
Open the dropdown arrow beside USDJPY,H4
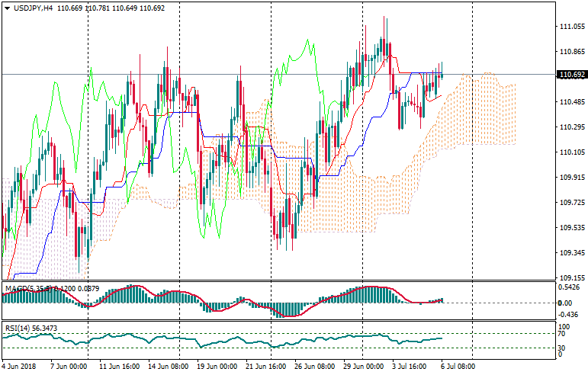tap(7, 8)
